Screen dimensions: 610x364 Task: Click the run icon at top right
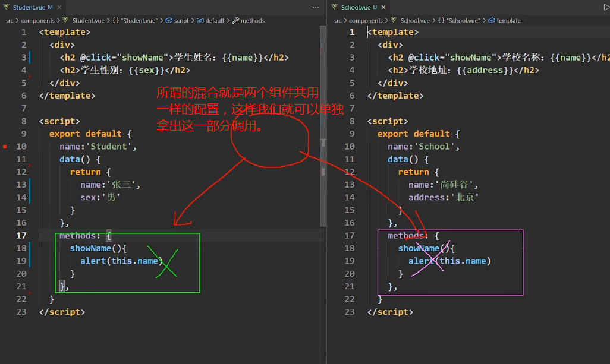point(606,7)
